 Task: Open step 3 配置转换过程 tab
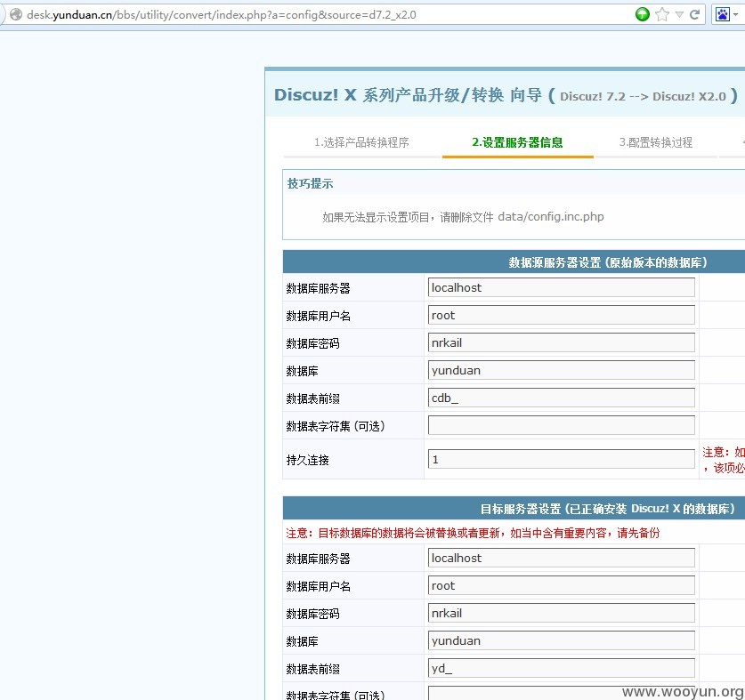656,142
